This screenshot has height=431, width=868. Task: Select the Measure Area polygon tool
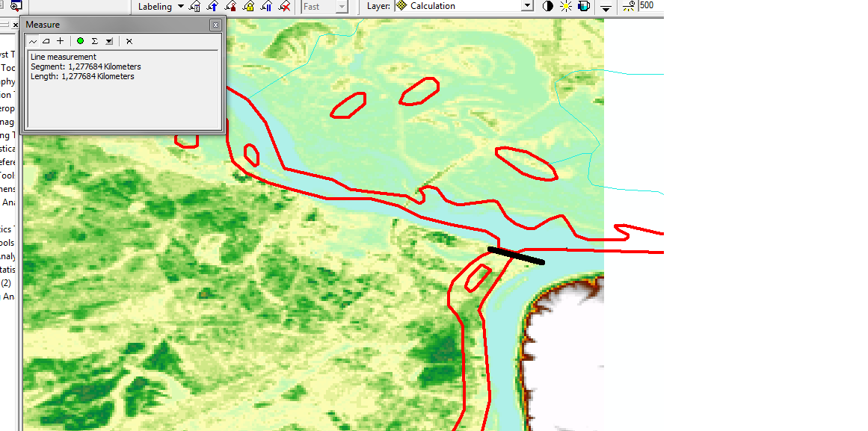[x=46, y=41]
